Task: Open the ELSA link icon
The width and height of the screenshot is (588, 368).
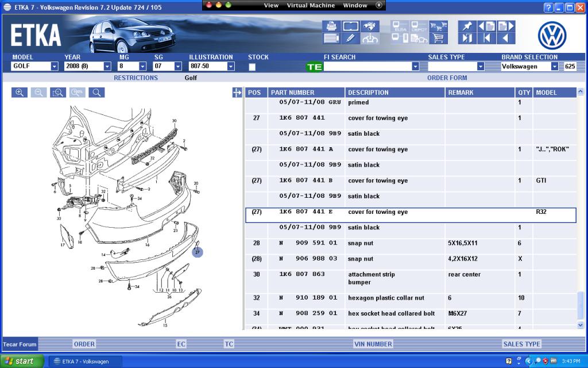Action: pos(400,26)
